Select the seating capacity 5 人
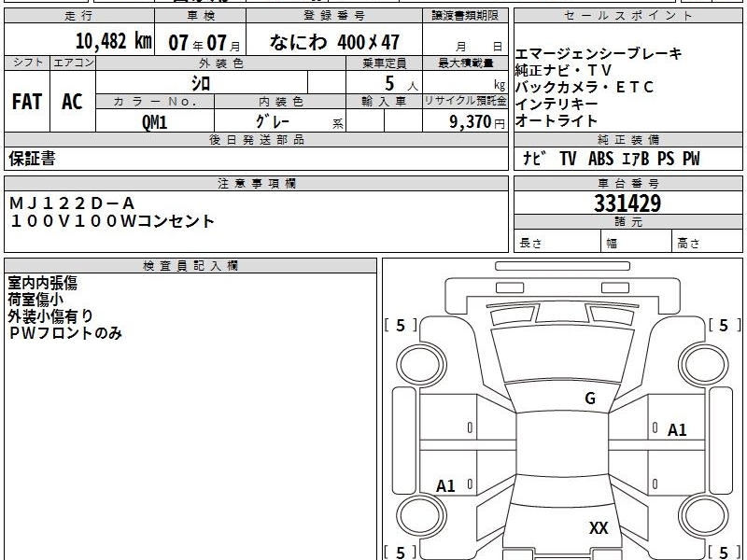The image size is (747, 560). [x=402, y=84]
